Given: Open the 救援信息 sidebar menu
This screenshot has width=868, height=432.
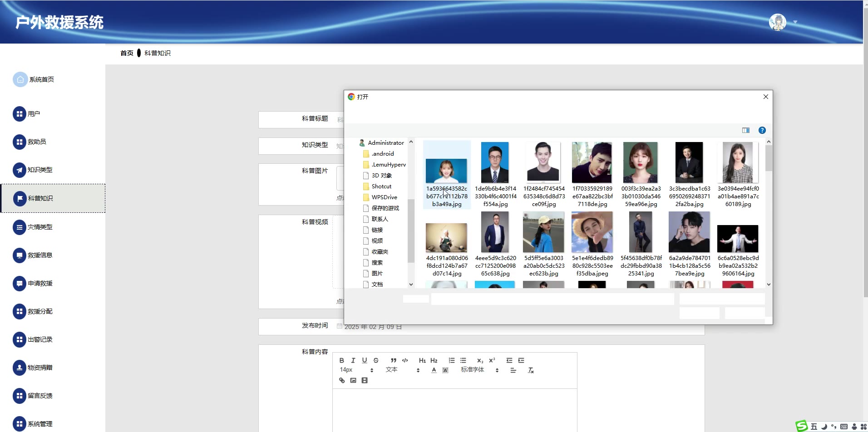Looking at the screenshot, I should tap(40, 255).
